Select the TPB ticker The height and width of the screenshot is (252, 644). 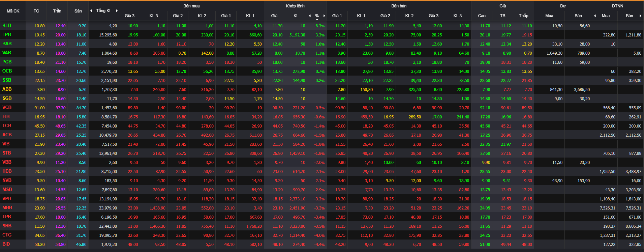(7, 217)
